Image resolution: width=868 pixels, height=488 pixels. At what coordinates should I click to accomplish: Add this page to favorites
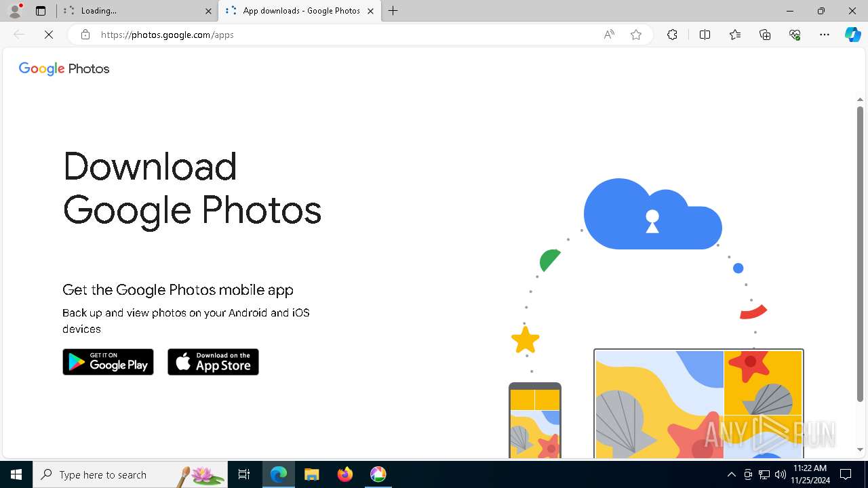636,35
